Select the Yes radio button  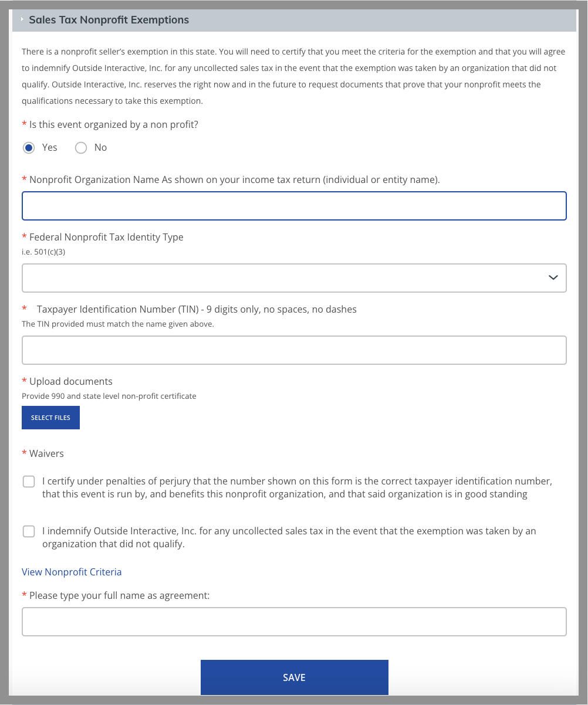pyautogui.click(x=29, y=148)
